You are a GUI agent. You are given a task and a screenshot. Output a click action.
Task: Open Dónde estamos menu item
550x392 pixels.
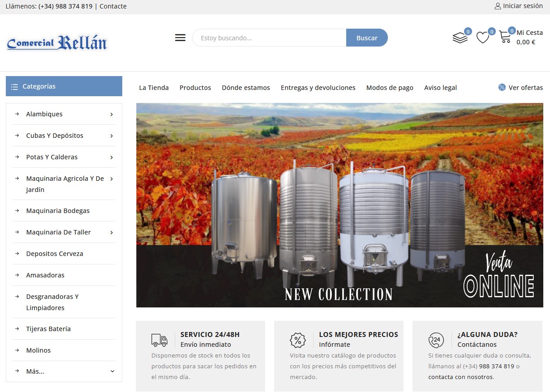point(246,88)
